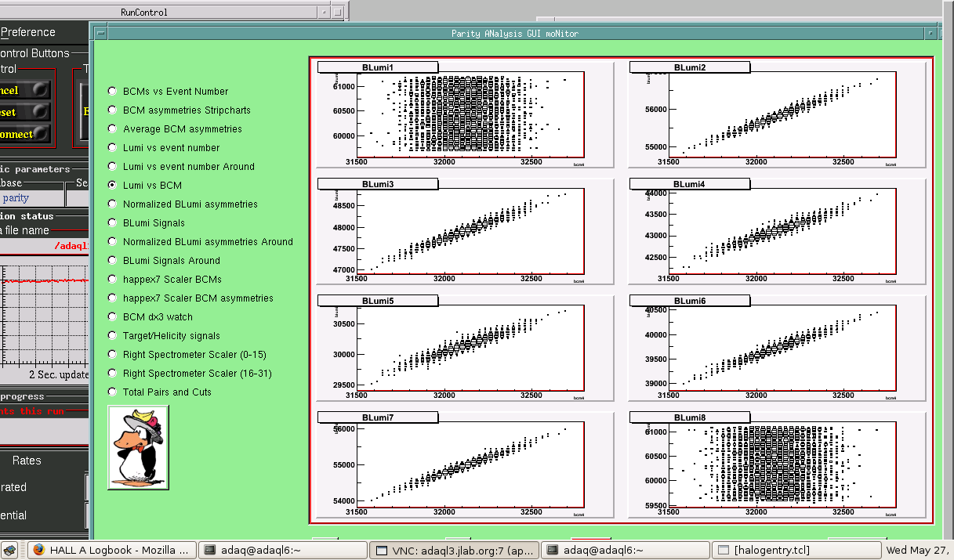Viewport: 954px width, 560px height.
Task: Switch to first adaq@adaql6 terminal taskbar item
Action: coord(281,550)
